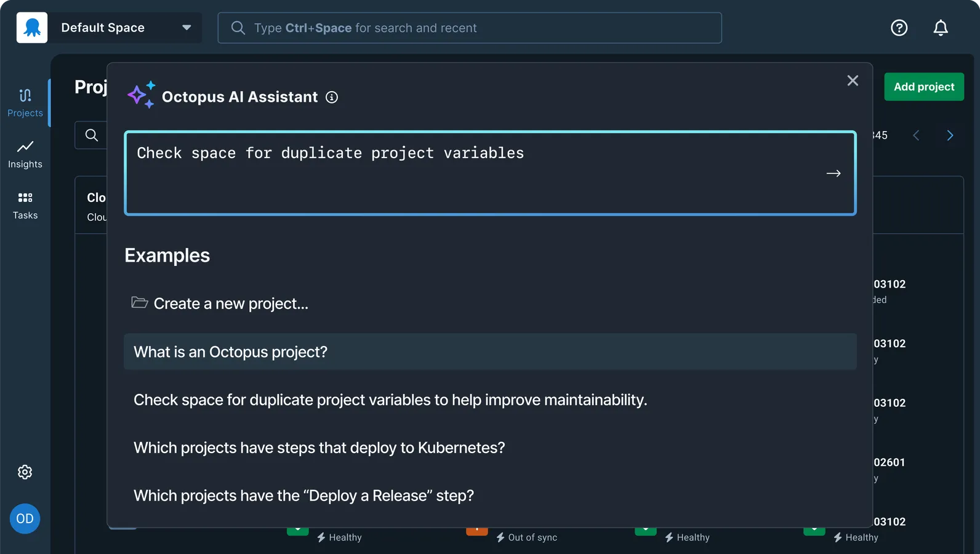Show info about Octopus AI Assistant
This screenshot has width=980, height=554.
[x=332, y=97]
